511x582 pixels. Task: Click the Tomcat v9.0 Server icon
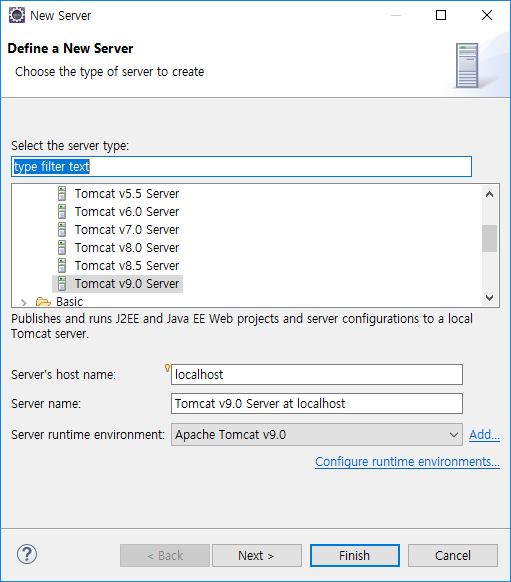point(62,284)
